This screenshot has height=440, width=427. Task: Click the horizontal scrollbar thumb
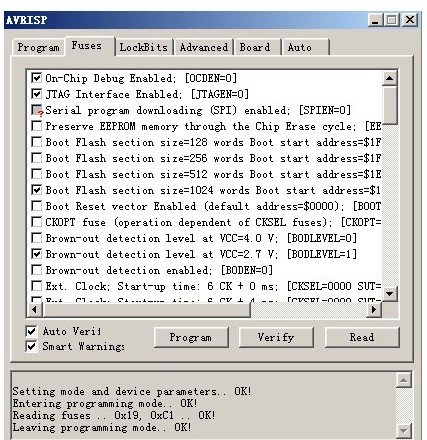(x=146, y=310)
